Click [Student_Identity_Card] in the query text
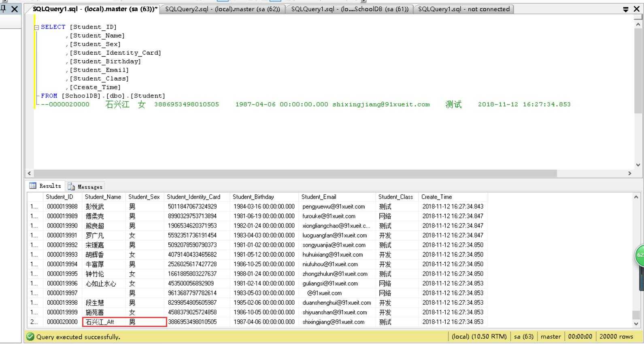The width and height of the screenshot is (644, 344). [x=115, y=53]
